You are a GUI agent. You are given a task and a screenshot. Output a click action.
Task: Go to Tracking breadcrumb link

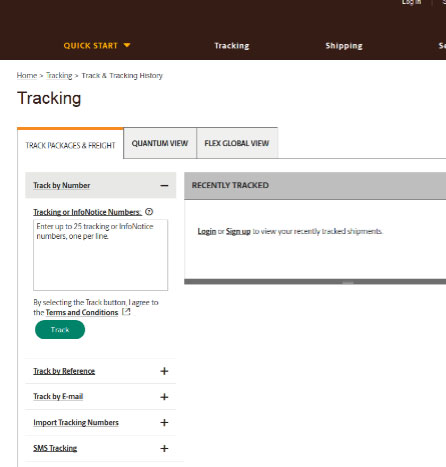59,75
